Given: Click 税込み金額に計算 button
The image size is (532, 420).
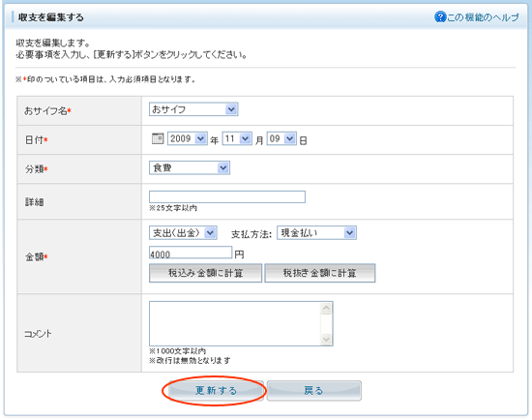Looking at the screenshot, I should [206, 273].
